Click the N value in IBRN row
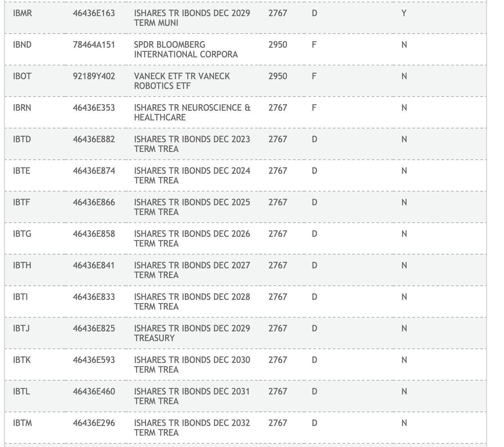The width and height of the screenshot is (504, 447). click(404, 108)
